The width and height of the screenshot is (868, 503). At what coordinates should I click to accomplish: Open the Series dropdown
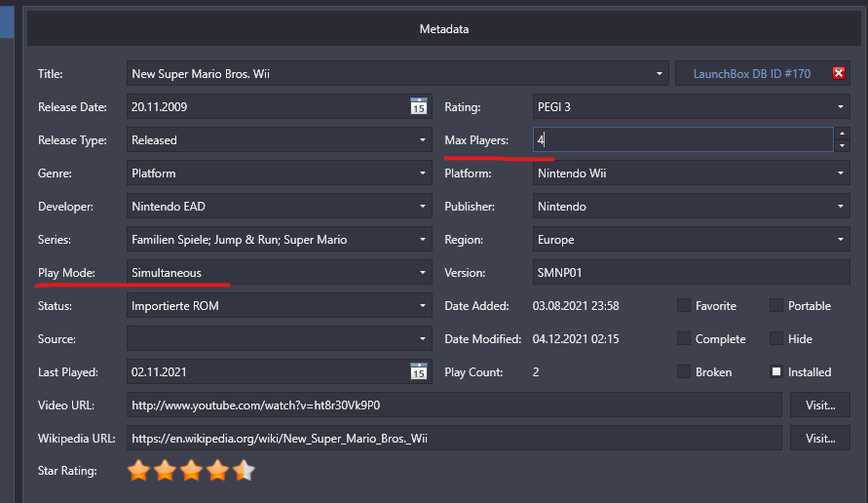[279, 239]
